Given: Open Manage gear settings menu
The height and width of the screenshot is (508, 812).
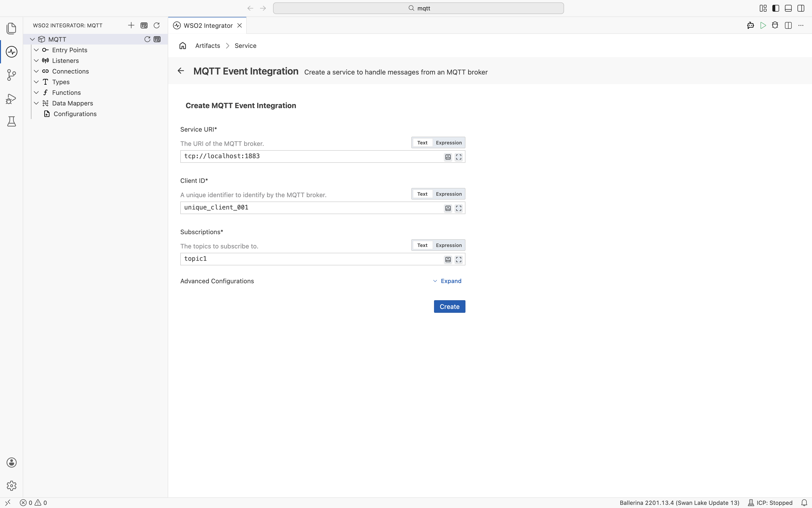Looking at the screenshot, I should tap(11, 486).
